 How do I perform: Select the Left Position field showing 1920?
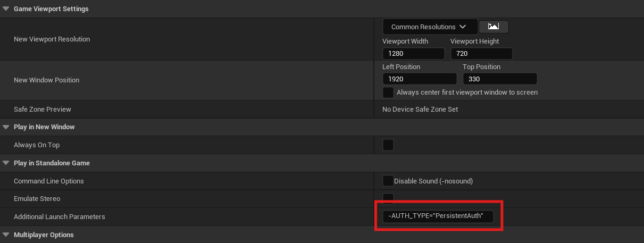point(419,79)
